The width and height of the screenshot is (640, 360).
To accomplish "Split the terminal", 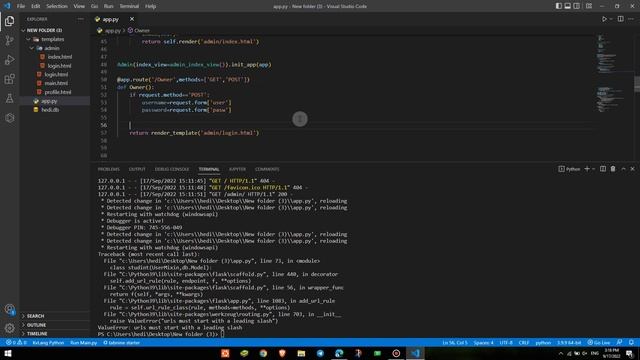I will tap(603, 169).
